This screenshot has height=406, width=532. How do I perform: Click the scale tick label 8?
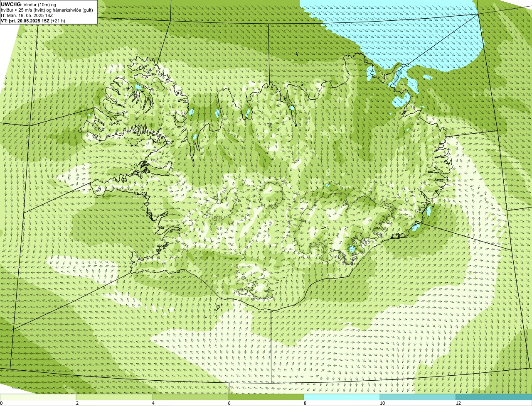[x=305, y=403]
